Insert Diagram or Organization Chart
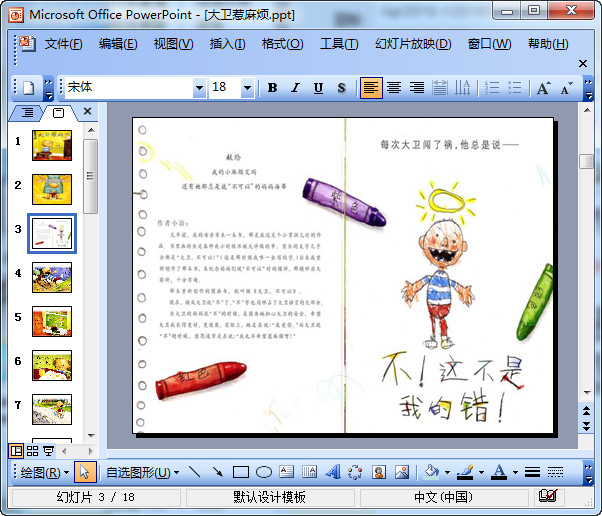Screen dimensions: 602x516 [355, 472]
